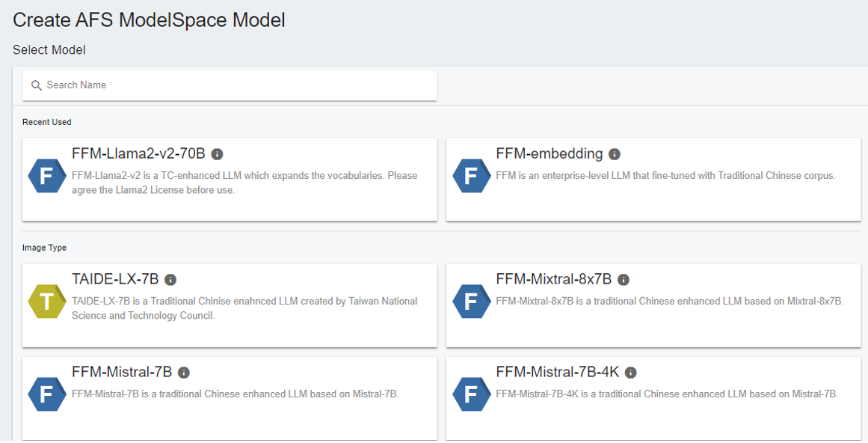The width and height of the screenshot is (868, 443).
Task: Show info for FFM-Mistral-7B model
Action: (184, 373)
